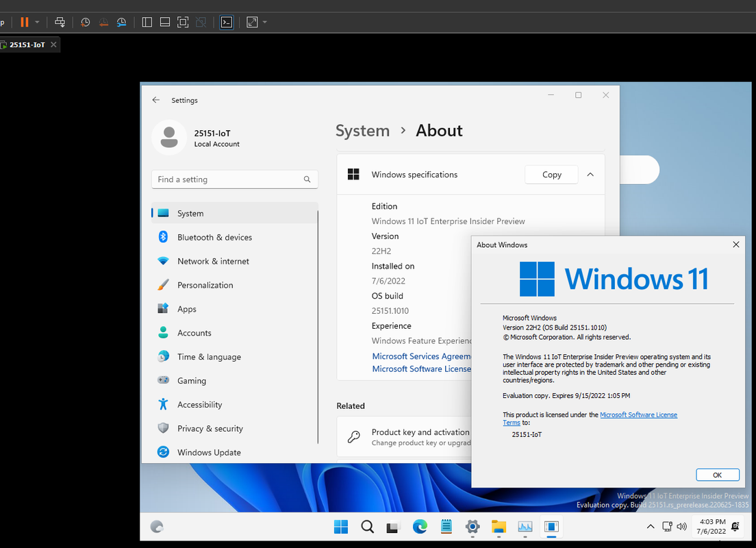The image size is (756, 548).
Task: Click the Settings sidebar scrollbar
Action: tap(318, 327)
